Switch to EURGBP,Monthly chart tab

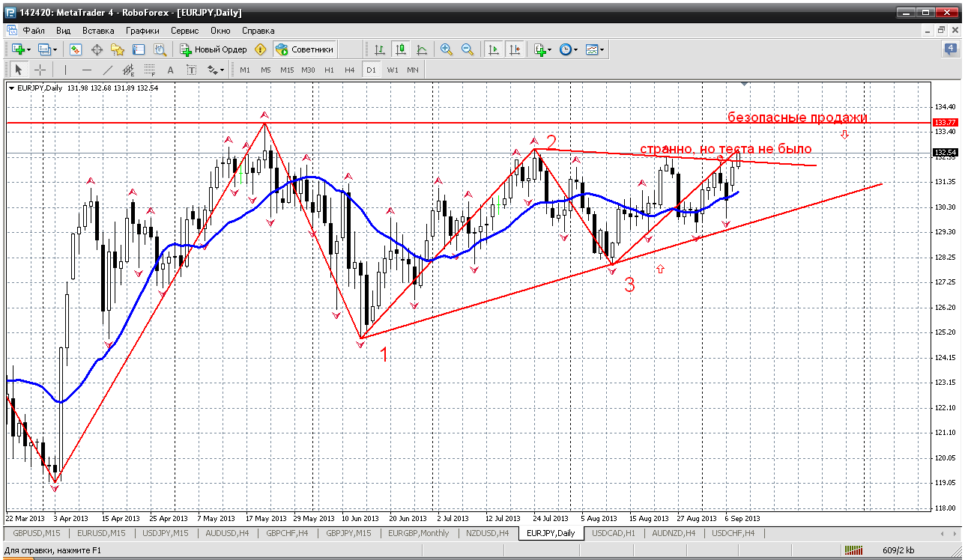pos(419,533)
